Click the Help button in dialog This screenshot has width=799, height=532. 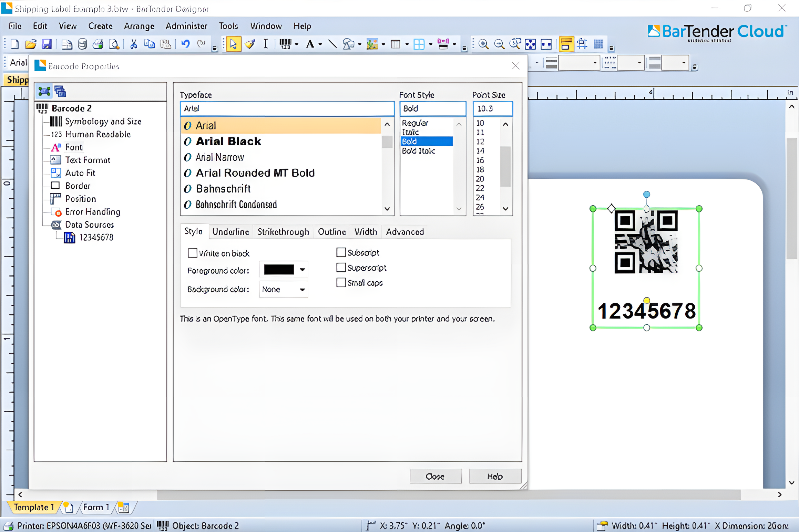495,476
